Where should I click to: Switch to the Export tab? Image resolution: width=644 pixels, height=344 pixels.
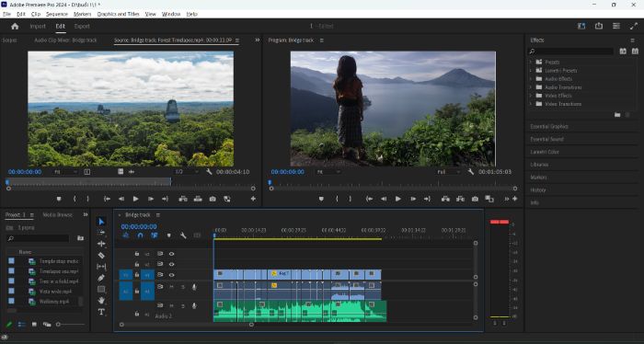point(82,27)
